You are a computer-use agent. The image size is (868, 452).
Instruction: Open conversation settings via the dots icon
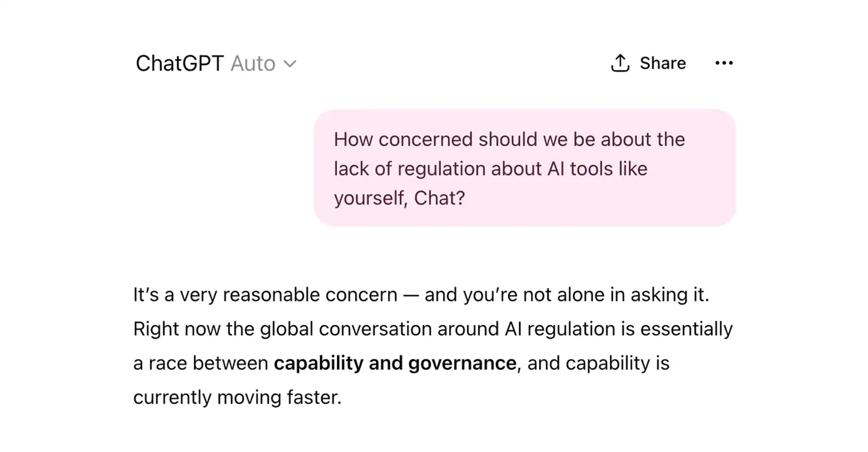click(x=724, y=63)
